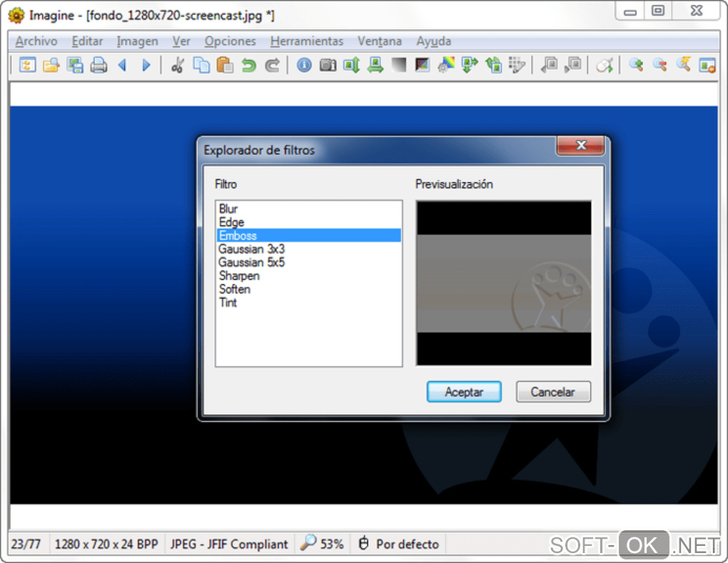Open the Imagen menu

tap(138, 41)
